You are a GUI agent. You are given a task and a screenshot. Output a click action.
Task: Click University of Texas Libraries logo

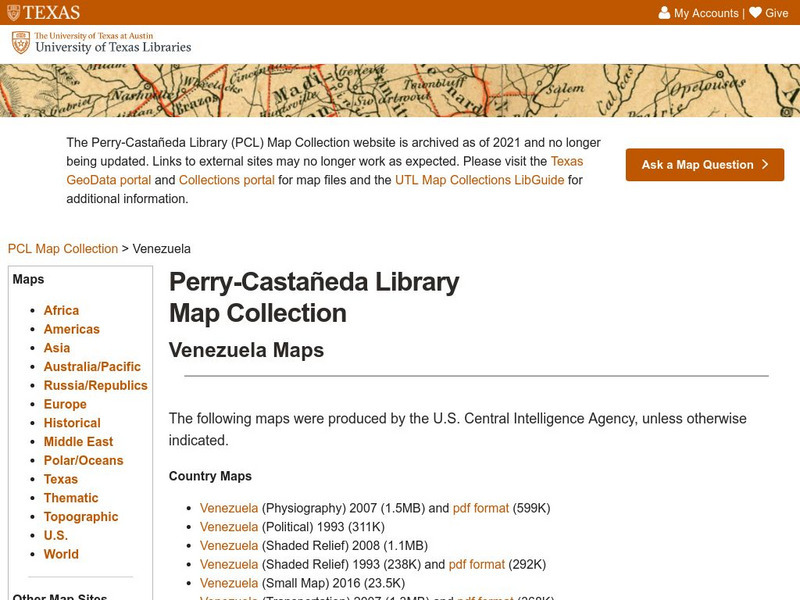click(101, 43)
